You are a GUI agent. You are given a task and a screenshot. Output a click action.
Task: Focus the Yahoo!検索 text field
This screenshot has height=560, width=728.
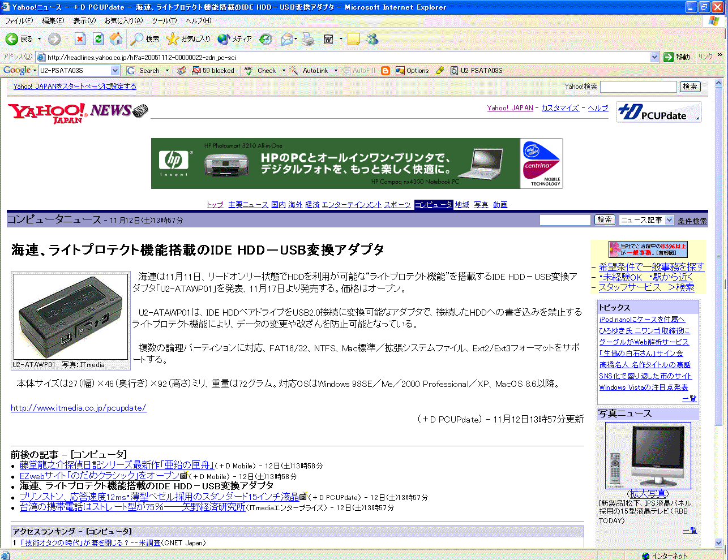(x=638, y=87)
